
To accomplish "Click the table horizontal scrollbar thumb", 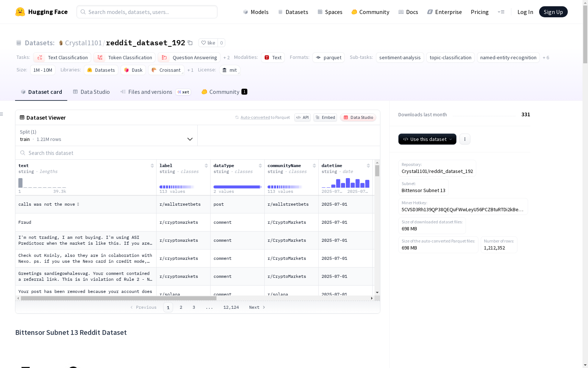I will tap(119, 298).
